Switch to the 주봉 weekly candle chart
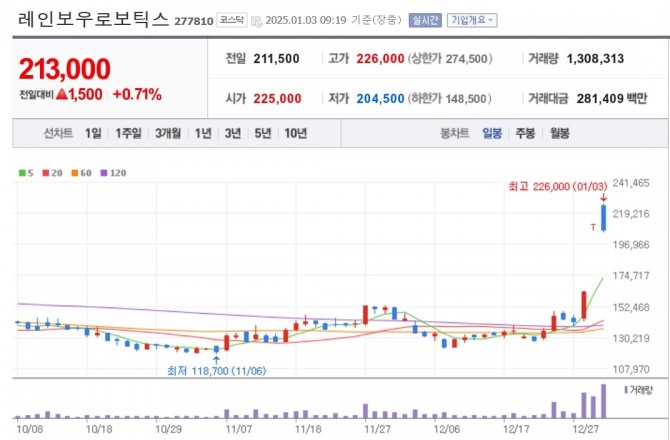 [525, 133]
